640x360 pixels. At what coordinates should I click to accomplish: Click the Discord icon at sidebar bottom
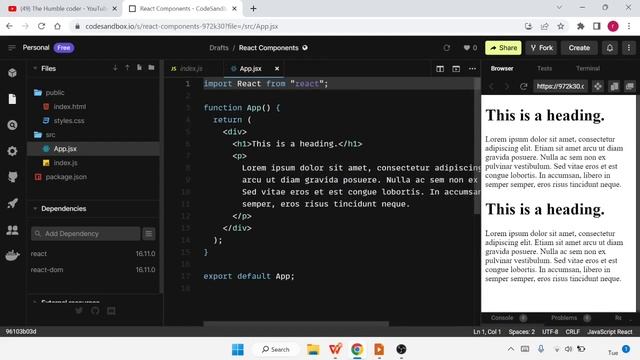click(111, 311)
